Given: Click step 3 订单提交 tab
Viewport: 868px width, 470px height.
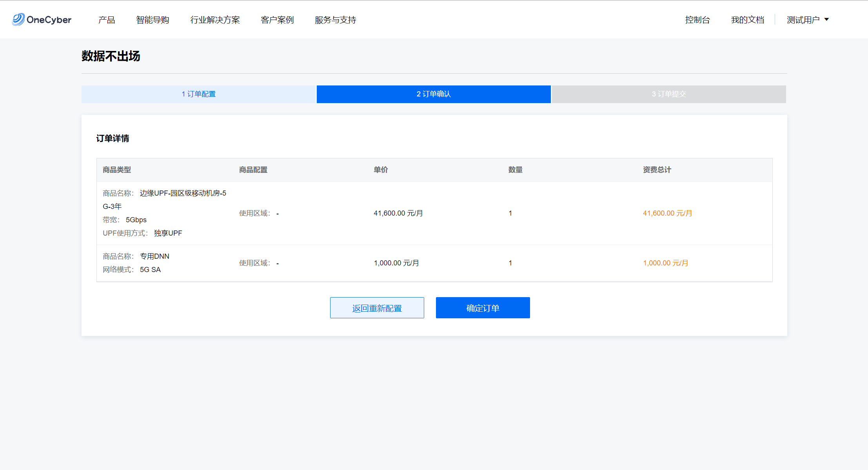Looking at the screenshot, I should [668, 94].
